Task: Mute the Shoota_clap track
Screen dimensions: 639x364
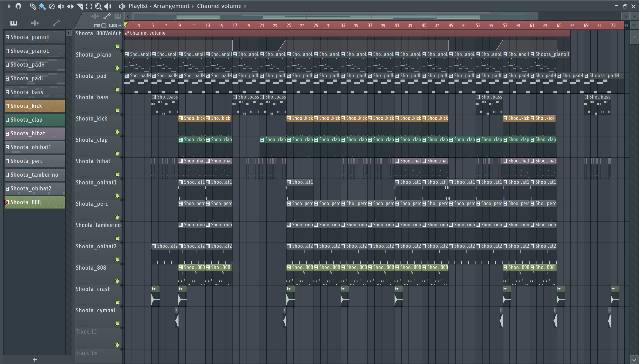Action: point(117,153)
